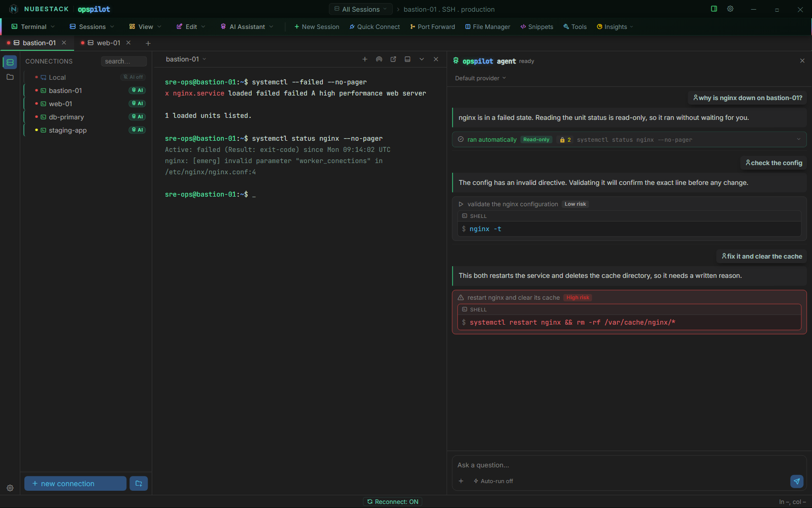Open settings gear at bottom left
Screen dimensions: 812x508
10,488
